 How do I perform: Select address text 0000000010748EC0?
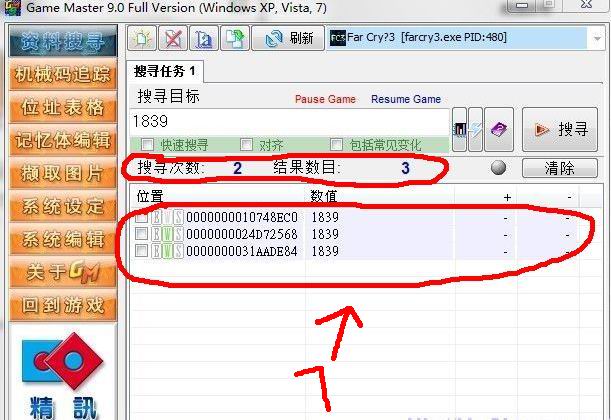[242, 217]
